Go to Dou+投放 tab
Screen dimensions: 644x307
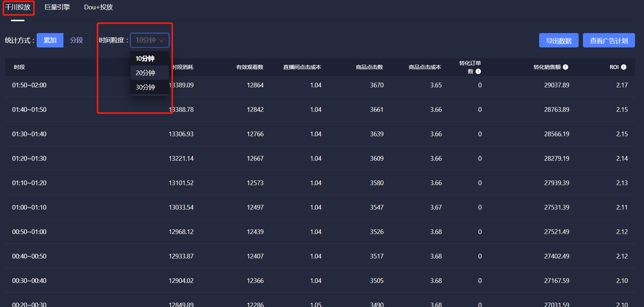(98, 7)
